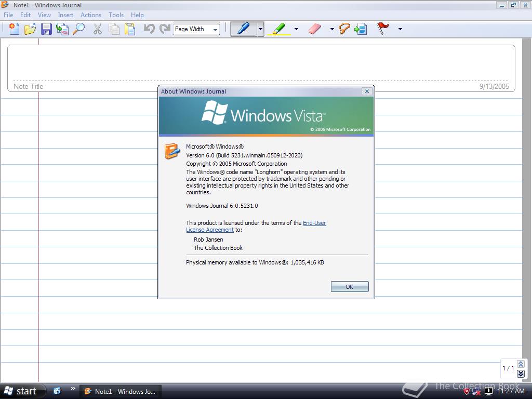Open Find with the magnifier icon

[79, 29]
